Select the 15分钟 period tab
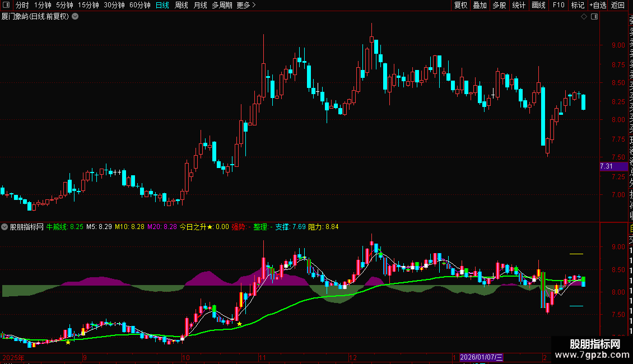Screen dimensions: 633x364 pyautogui.click(x=89, y=5)
